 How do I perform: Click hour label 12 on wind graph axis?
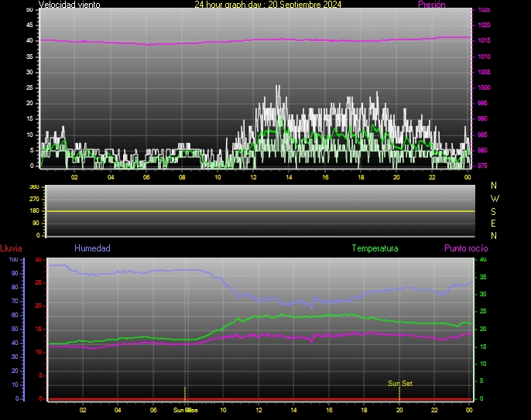coord(253,177)
